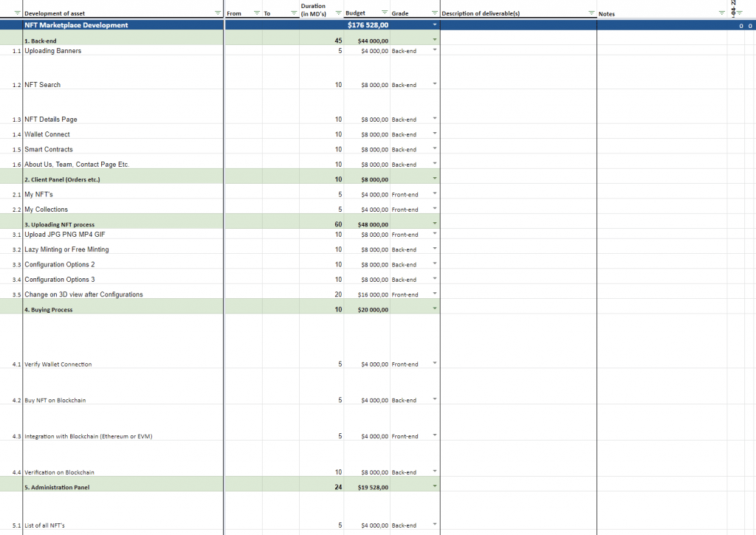Screen dimensions: 756x535
Task: Select the $48 000,00 budget cell
Action: click(x=367, y=221)
